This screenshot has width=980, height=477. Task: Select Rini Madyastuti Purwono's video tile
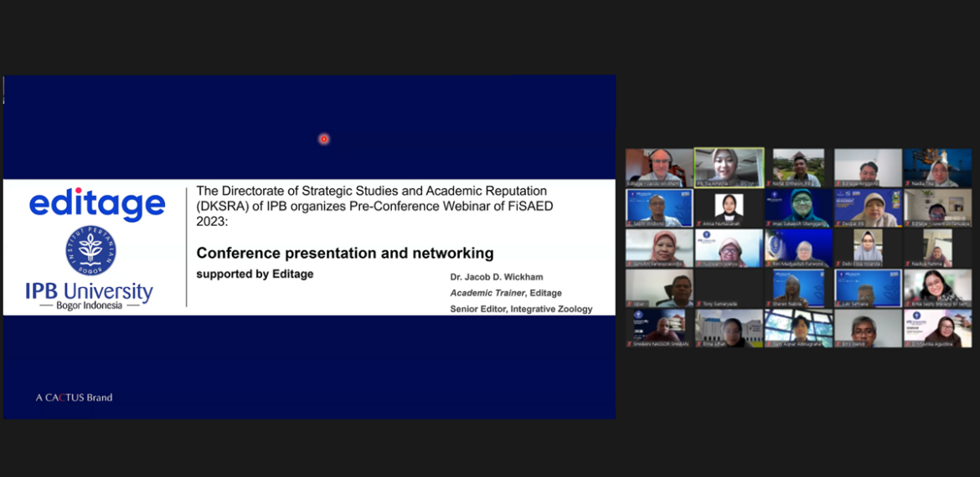pos(798,248)
